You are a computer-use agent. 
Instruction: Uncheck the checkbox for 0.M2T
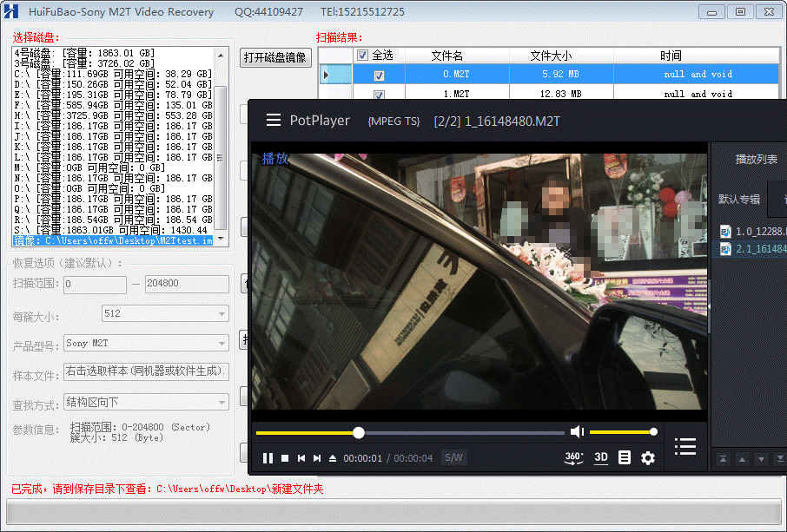click(x=379, y=76)
